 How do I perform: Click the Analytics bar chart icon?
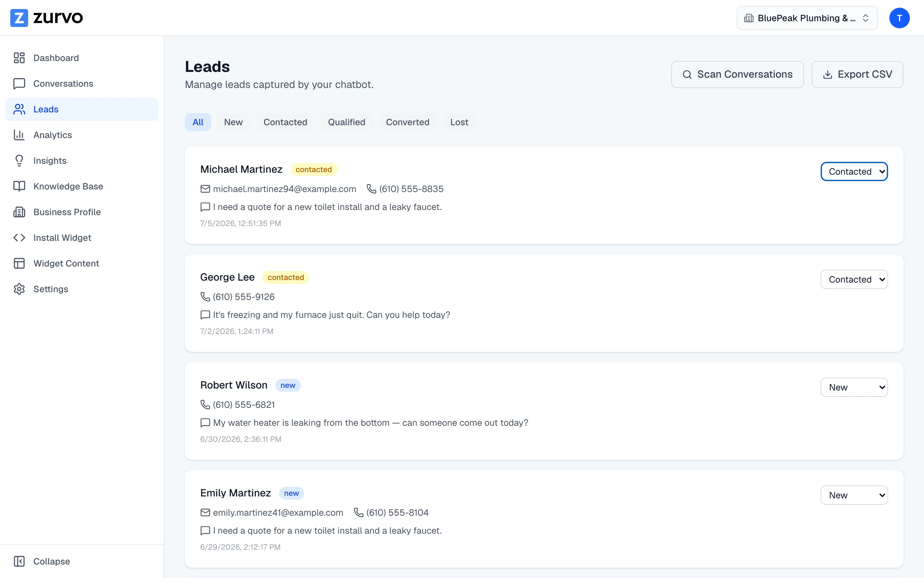[19, 135]
